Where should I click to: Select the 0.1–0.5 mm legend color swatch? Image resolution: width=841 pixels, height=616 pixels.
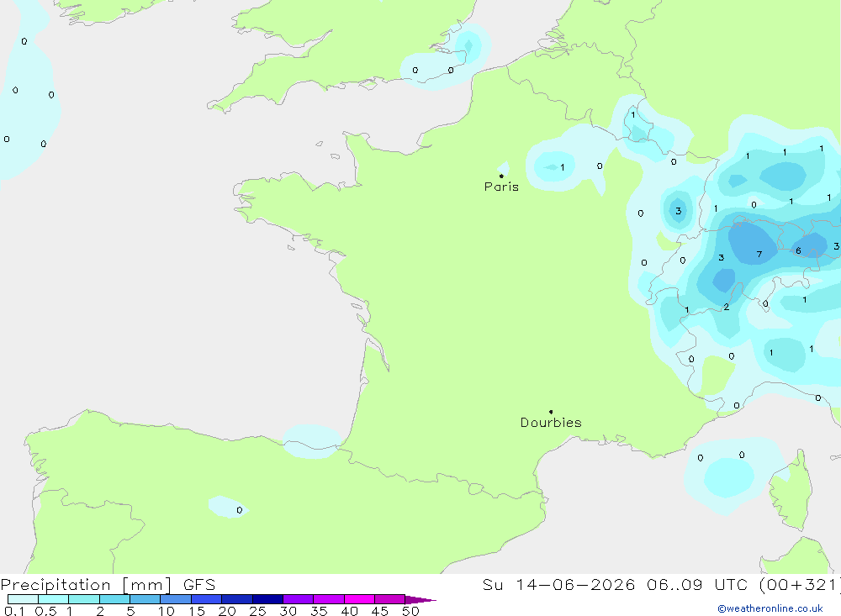pyautogui.click(x=23, y=599)
